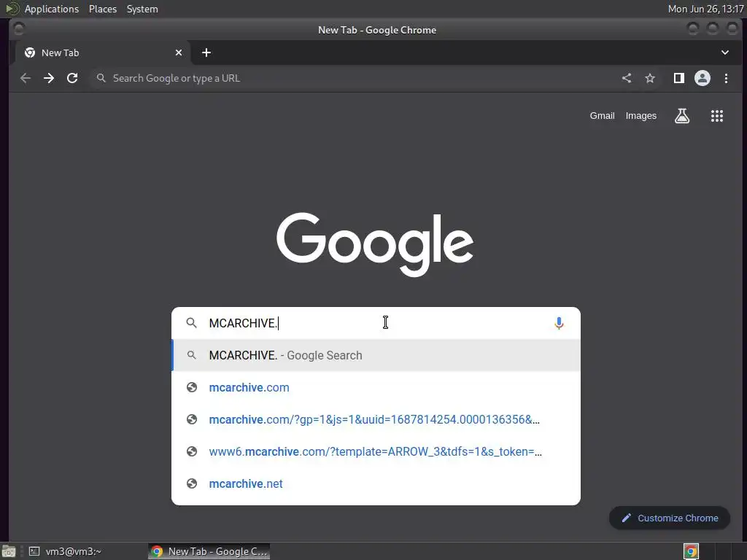Select 'MCARCHIVE. - Google Search' suggestion
The height and width of the screenshot is (560, 747).
(376, 355)
